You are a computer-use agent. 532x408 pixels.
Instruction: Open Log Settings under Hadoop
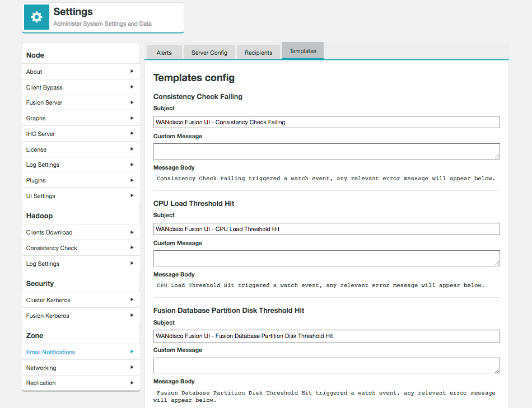81,264
